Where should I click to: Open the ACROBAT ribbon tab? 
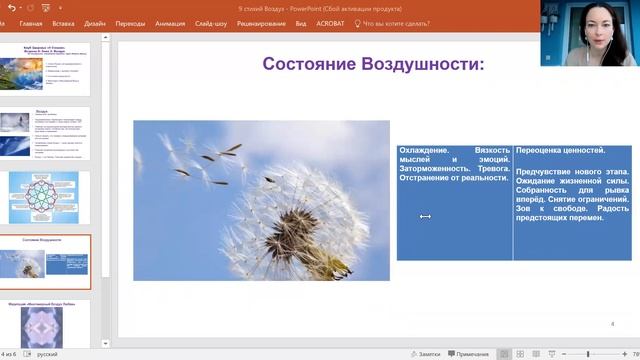pyautogui.click(x=330, y=24)
